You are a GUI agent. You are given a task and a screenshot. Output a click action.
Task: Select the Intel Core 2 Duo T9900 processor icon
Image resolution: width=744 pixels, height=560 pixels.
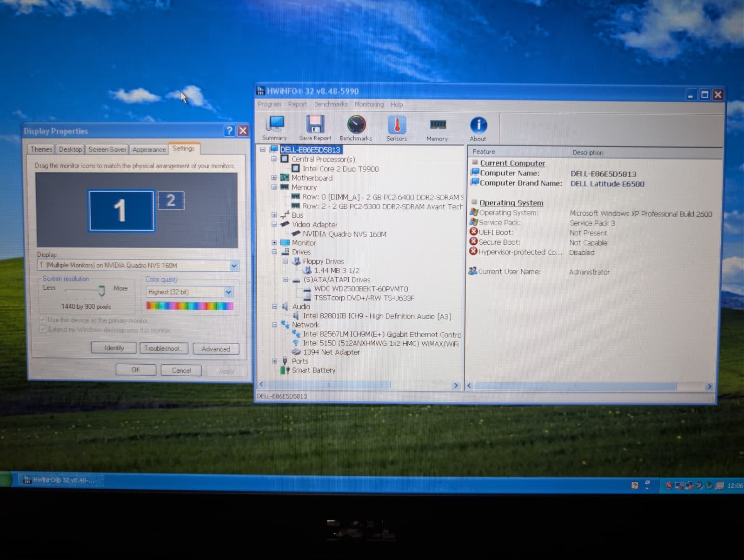tap(296, 168)
